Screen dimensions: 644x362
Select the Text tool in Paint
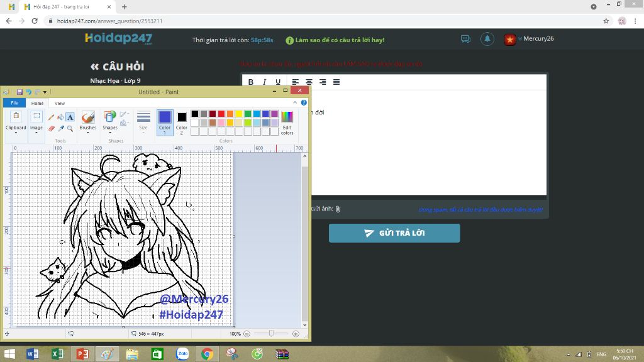click(x=70, y=118)
